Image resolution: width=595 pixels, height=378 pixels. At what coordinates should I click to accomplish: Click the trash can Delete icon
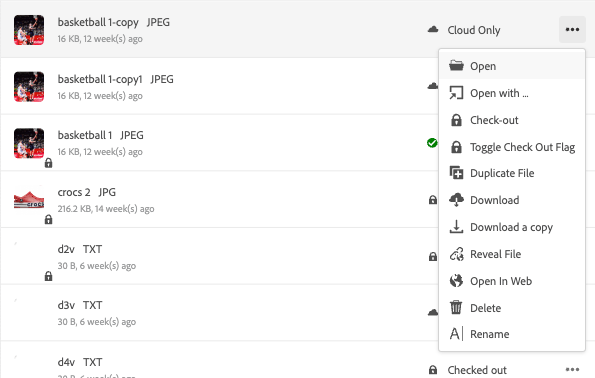456,307
